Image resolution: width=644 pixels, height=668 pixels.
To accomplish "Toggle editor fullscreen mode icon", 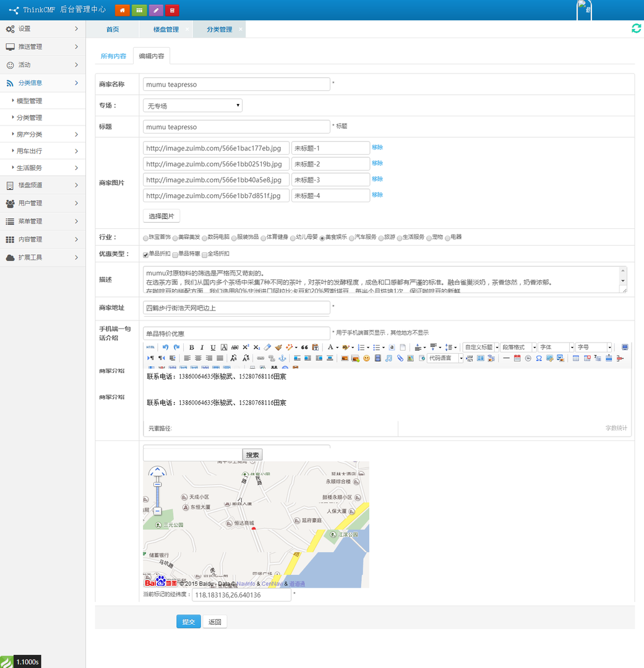I will pos(625,347).
